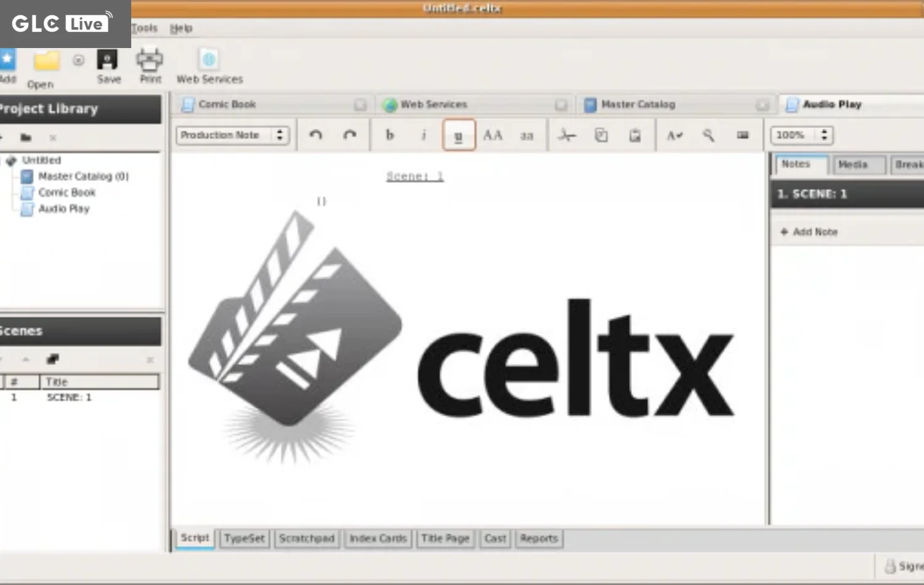Screen dimensions: 924x585
Task: Open the Tools menu
Action: 144,28
